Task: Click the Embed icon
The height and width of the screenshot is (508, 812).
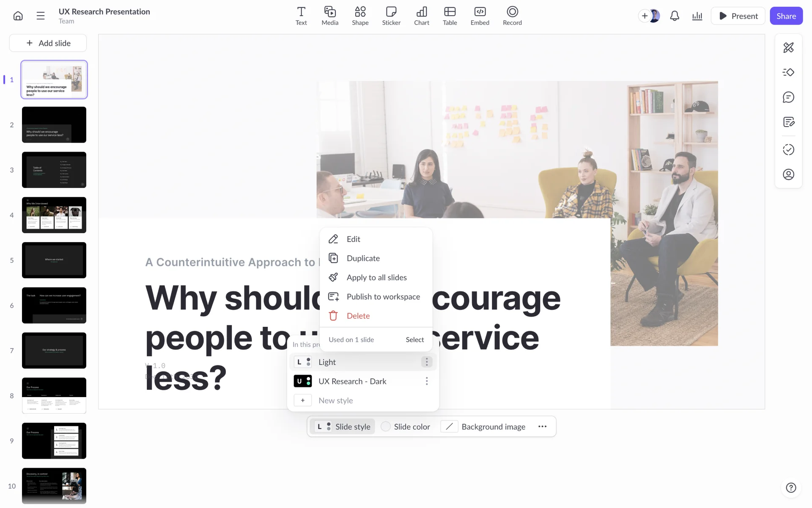Action: coord(480,16)
